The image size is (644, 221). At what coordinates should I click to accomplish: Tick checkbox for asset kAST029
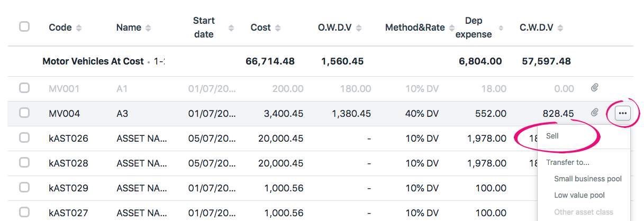24,188
